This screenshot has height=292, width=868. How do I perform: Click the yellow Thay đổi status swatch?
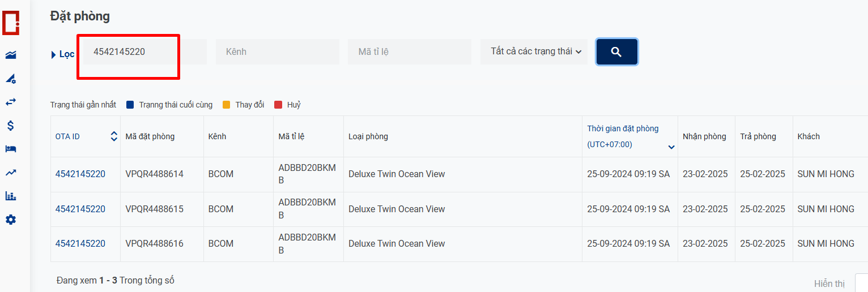pos(227,105)
